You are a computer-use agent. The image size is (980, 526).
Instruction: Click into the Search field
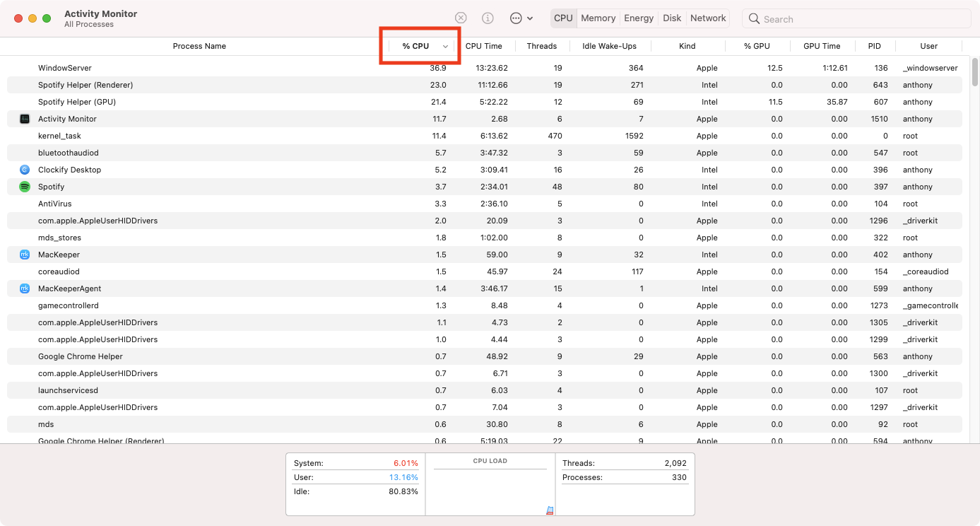[857, 19]
